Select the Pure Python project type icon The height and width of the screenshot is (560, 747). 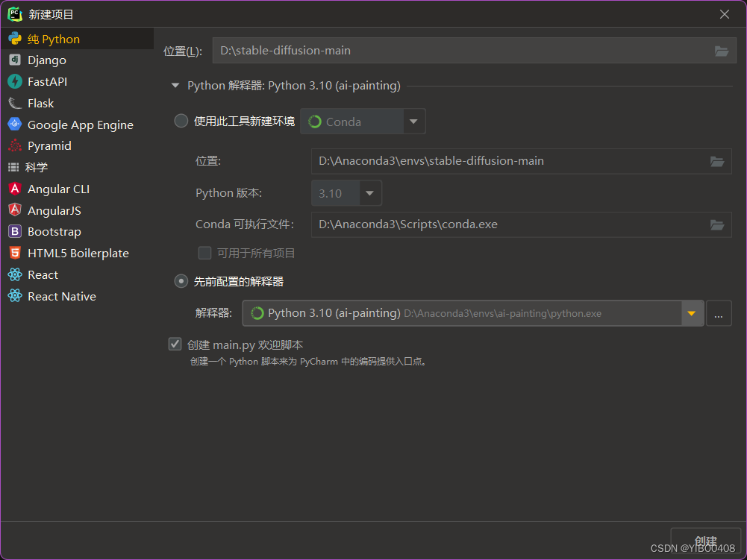point(15,39)
